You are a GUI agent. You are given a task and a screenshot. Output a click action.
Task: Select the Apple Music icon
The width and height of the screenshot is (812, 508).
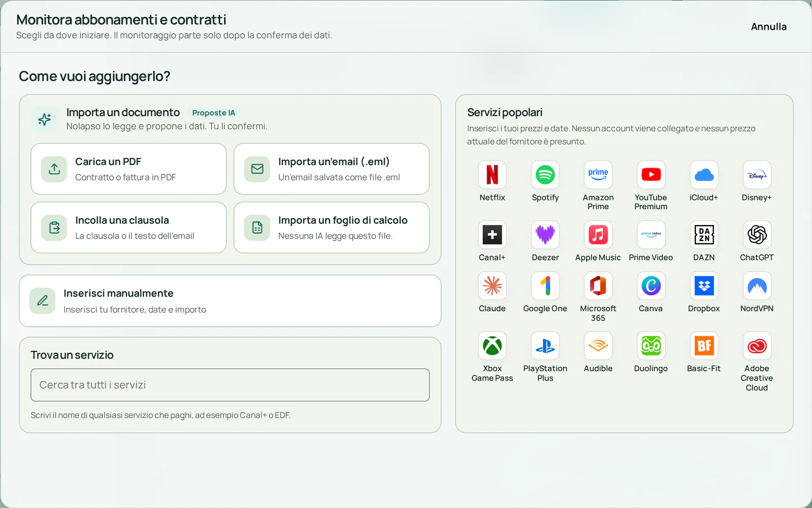pyautogui.click(x=598, y=235)
